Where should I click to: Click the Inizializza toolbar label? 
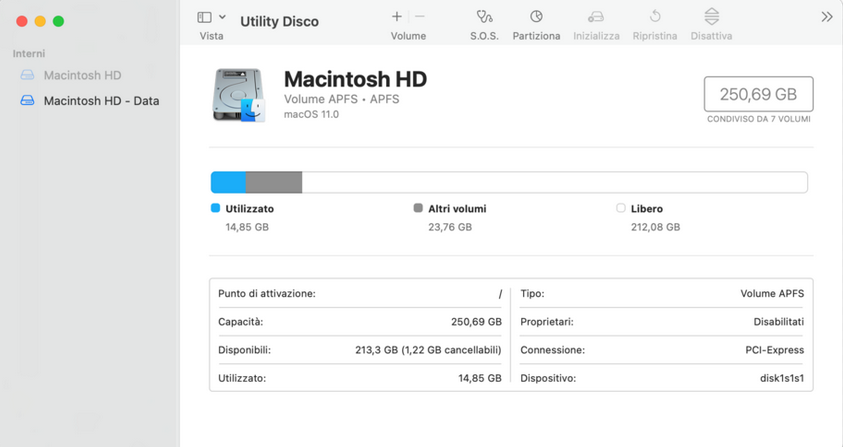click(596, 36)
